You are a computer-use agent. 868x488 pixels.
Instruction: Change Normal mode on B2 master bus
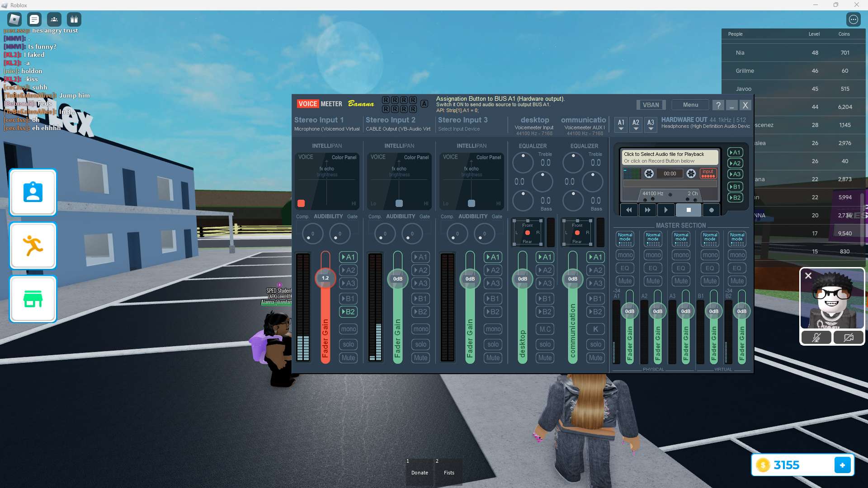click(737, 239)
